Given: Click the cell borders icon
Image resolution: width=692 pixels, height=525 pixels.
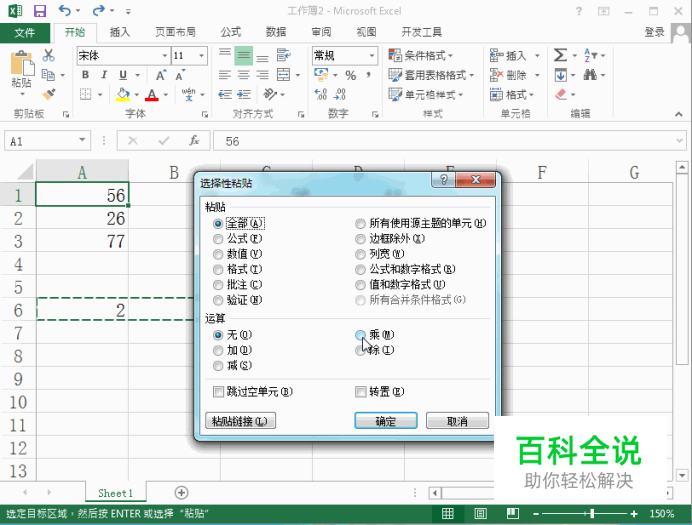Looking at the screenshot, I should coord(86,94).
